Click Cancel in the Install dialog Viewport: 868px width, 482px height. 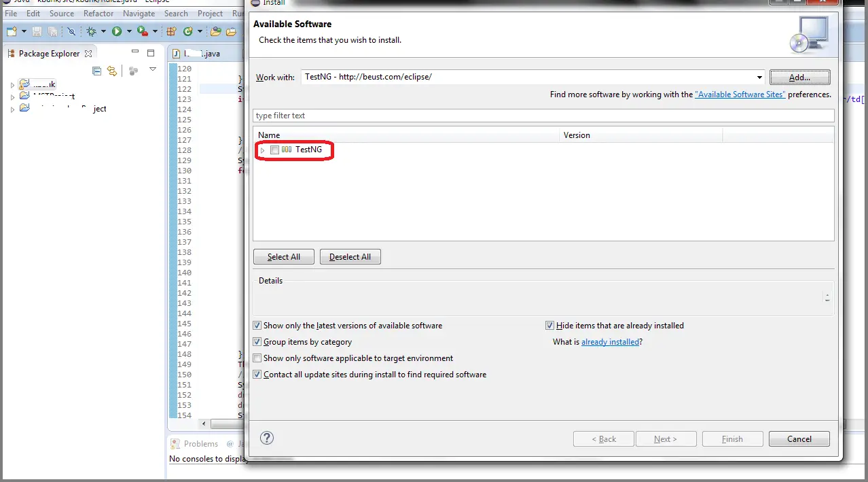point(799,439)
